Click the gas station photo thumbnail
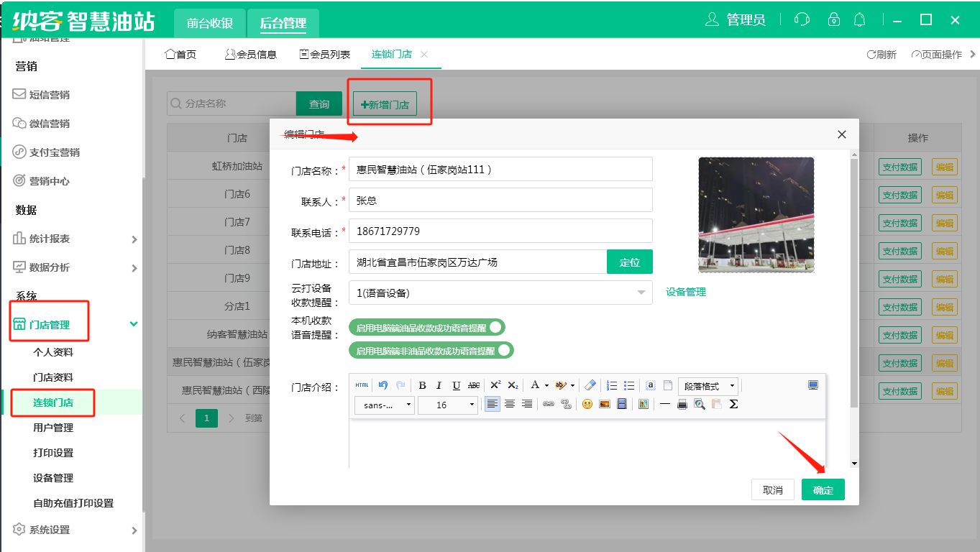This screenshot has height=552, width=980. 756,215
